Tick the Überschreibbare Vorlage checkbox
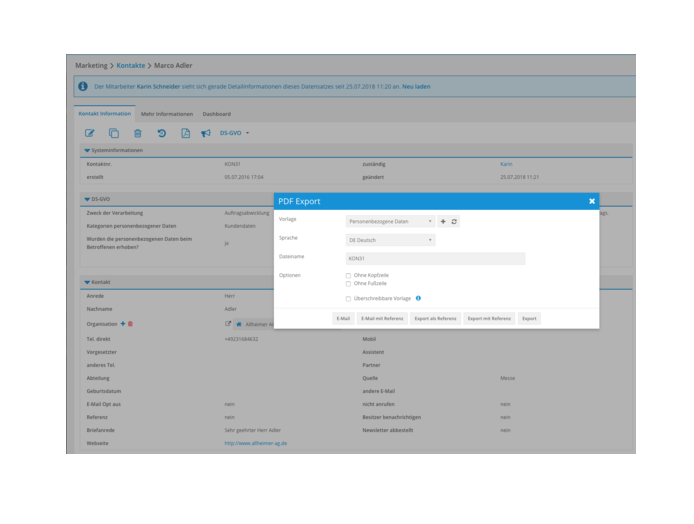694x524 pixels. pyautogui.click(x=348, y=299)
